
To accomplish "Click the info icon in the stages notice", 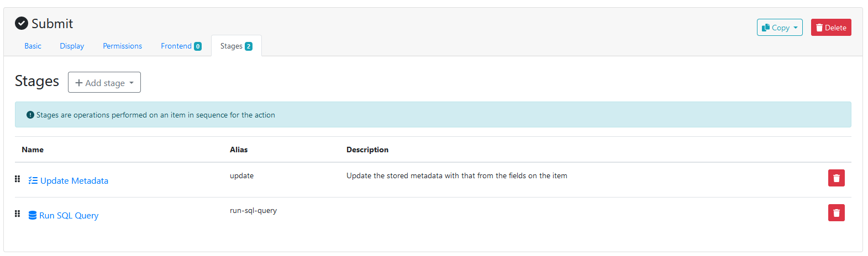I will tap(30, 115).
